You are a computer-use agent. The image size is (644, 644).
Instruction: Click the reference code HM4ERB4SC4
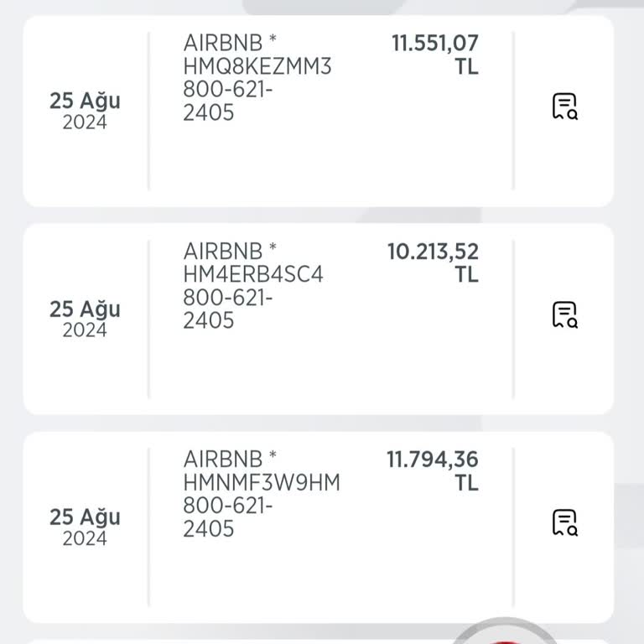point(252,274)
